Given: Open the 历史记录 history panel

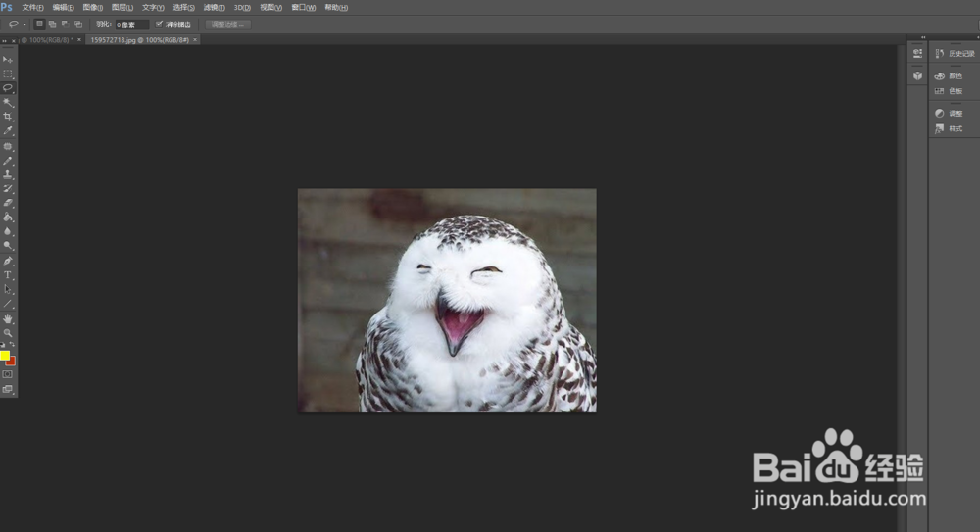Looking at the screenshot, I should pos(955,54).
